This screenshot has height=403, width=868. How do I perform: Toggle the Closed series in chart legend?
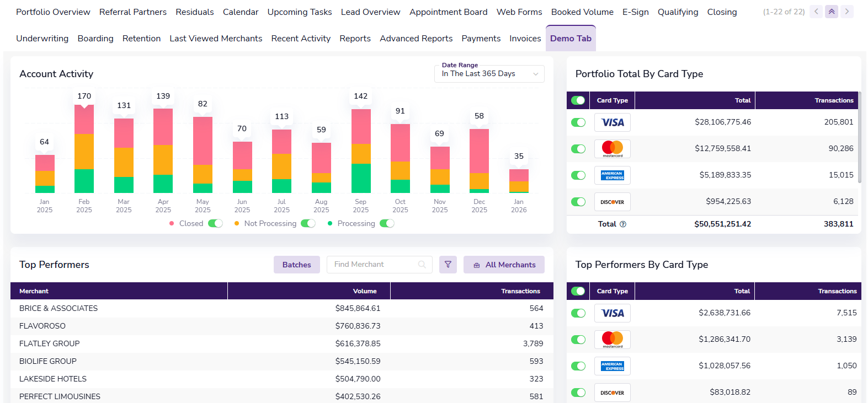[215, 223]
